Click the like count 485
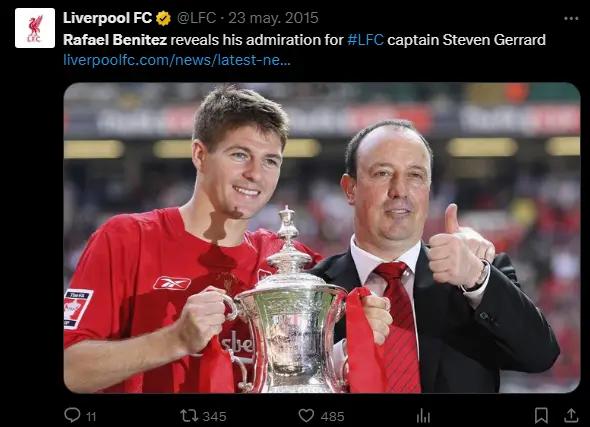Screen dimensions: 590x427 coord(333,416)
